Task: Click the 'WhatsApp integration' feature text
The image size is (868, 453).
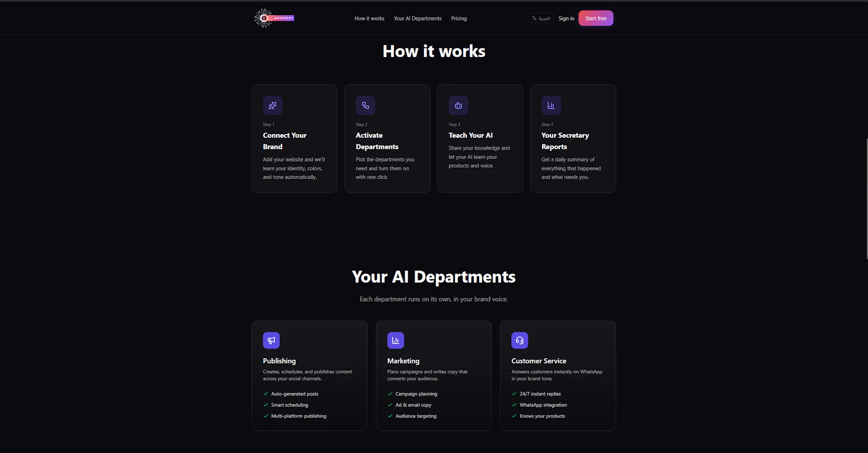Action: coord(543,405)
